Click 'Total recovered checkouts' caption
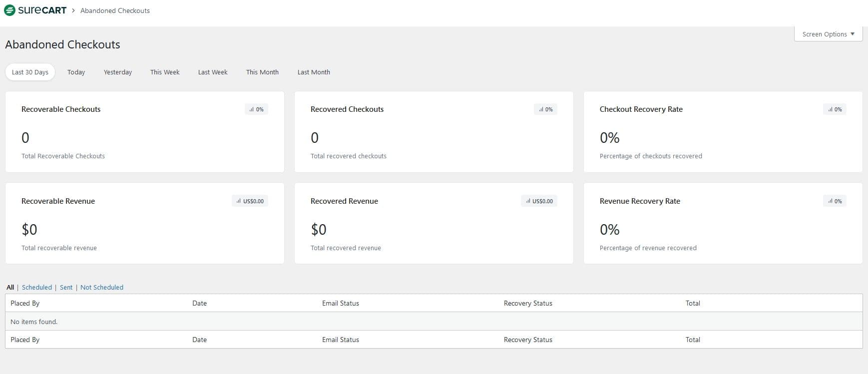 click(x=349, y=156)
